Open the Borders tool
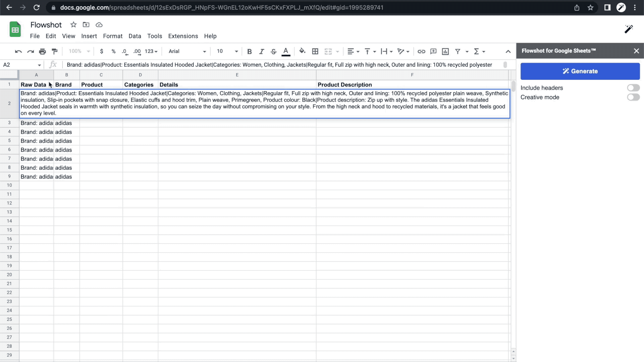The height and width of the screenshot is (362, 644). pos(315,51)
